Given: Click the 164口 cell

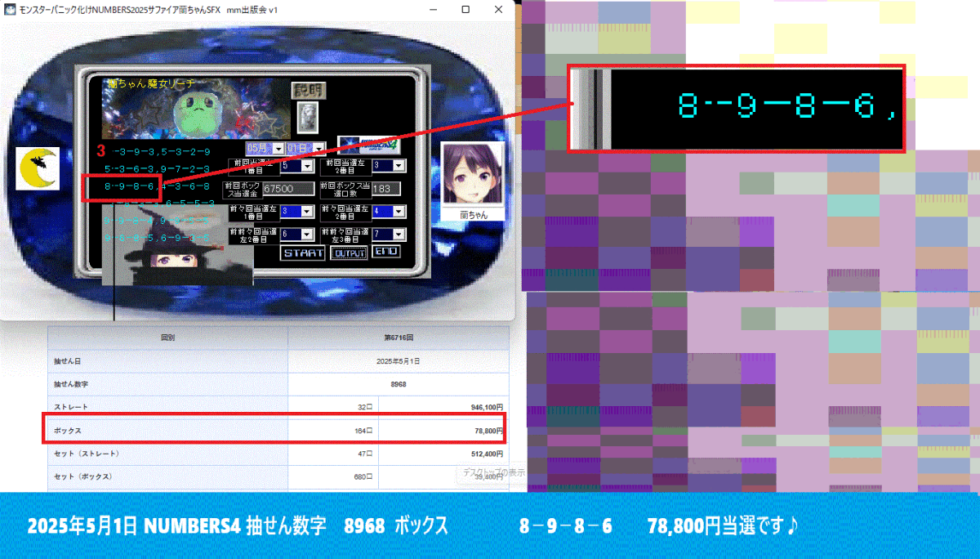Looking at the screenshot, I should point(333,430).
